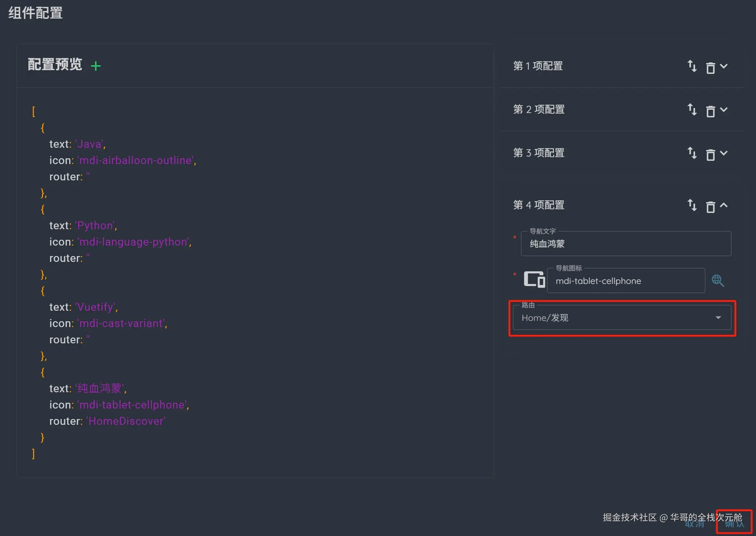The image size is (756, 536).
Task: Delete the item 2 configuration
Action: coord(710,111)
